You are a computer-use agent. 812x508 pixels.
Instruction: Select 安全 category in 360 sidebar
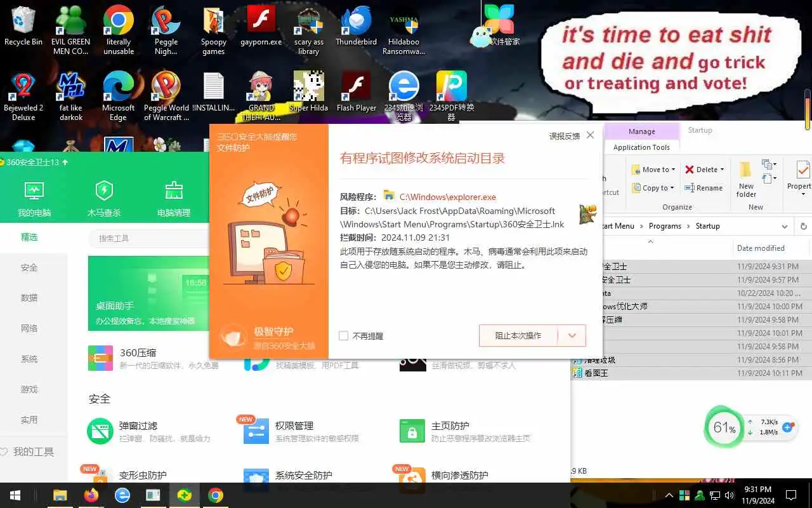click(x=29, y=267)
